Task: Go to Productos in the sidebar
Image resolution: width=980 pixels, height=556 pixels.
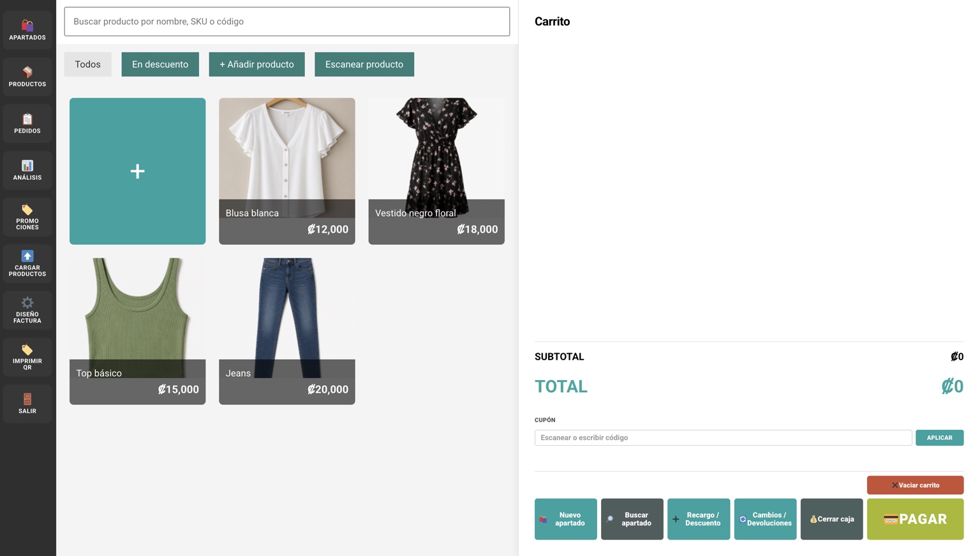Action: [27, 77]
